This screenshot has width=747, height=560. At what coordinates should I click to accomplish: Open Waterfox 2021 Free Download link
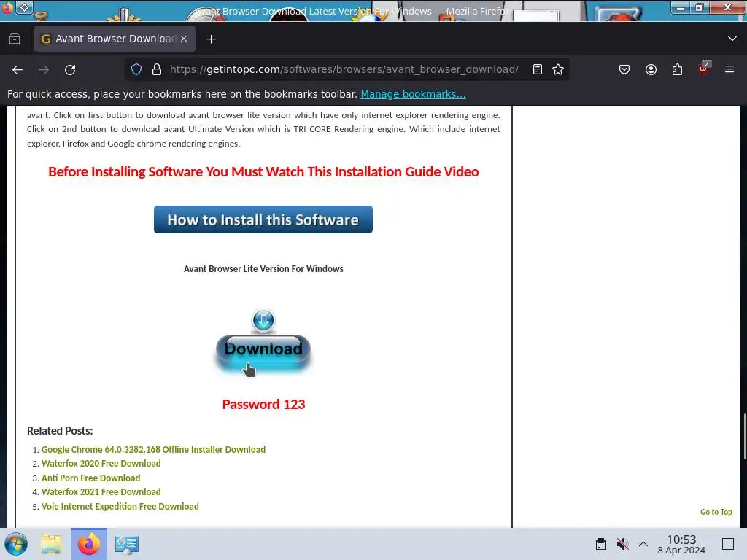(101, 492)
